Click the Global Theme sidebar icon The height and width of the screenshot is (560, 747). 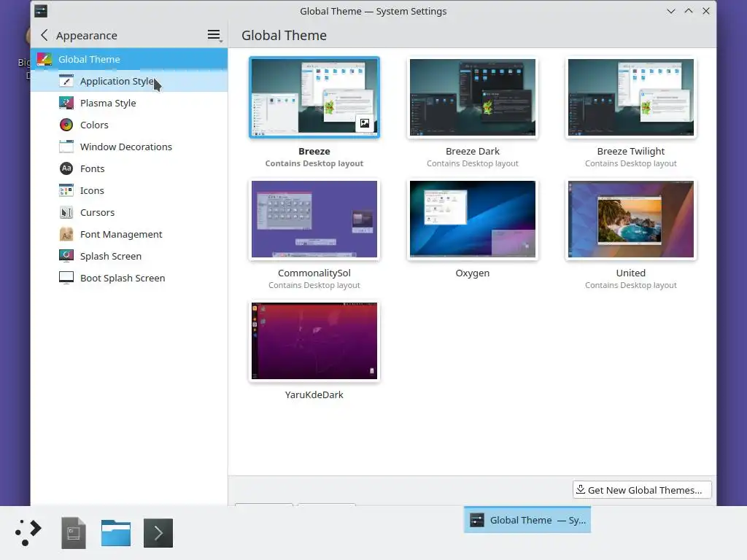(44, 60)
